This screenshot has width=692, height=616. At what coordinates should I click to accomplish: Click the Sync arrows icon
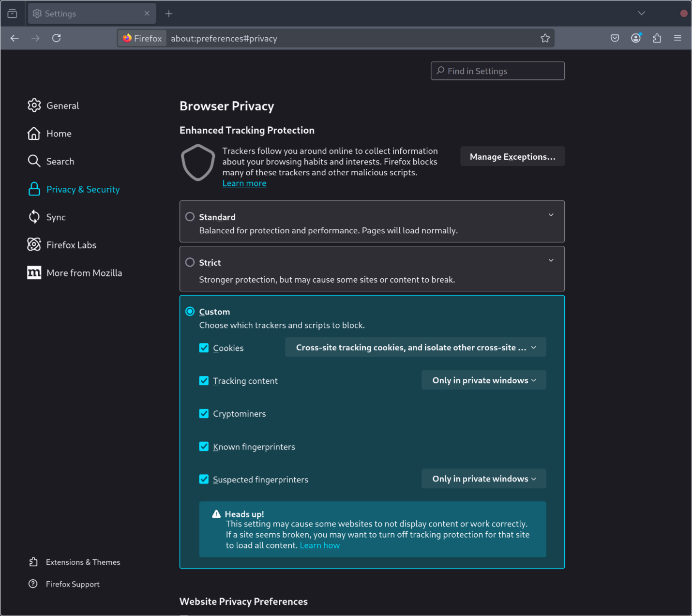pos(34,217)
